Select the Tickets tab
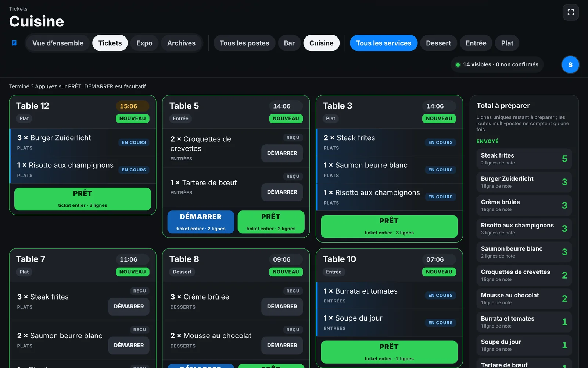The width and height of the screenshot is (588, 368). click(x=110, y=43)
